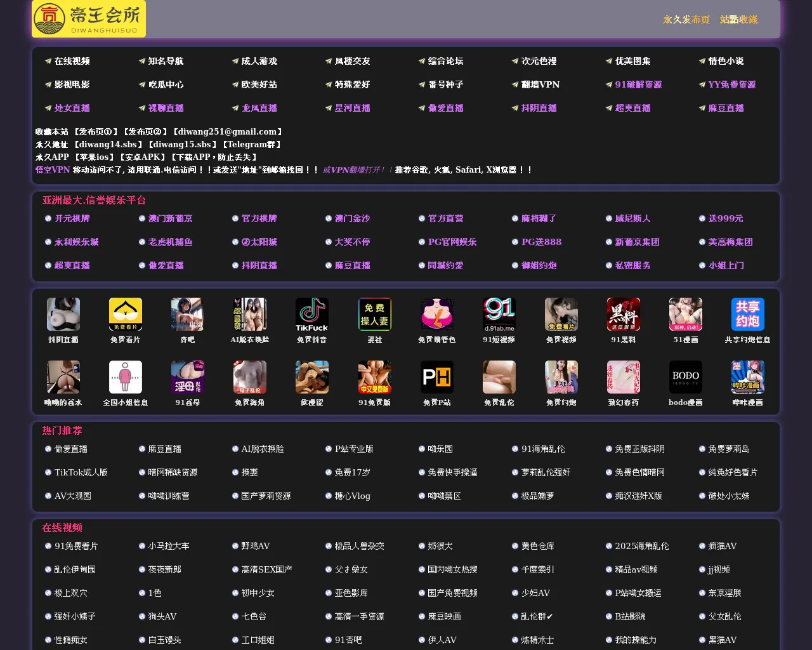The width and height of the screenshot is (812, 650).
Task: Select the 在线视频 navigation item
Action: 72,62
